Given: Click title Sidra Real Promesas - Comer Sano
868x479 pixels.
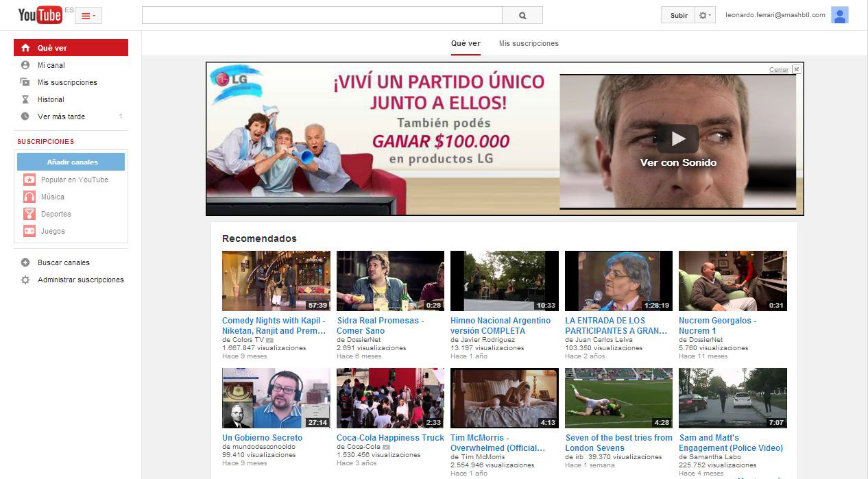Looking at the screenshot, I should click(381, 326).
